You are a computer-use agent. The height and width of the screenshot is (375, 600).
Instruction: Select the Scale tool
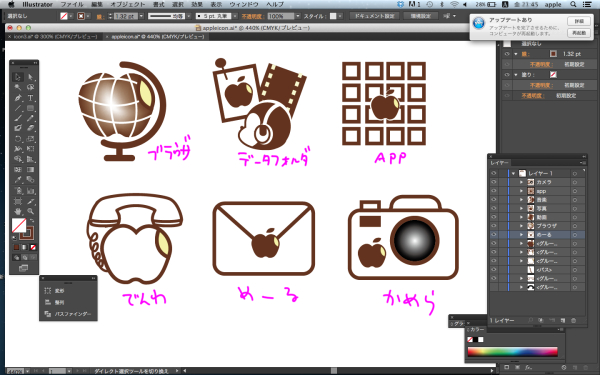pyautogui.click(x=31, y=139)
